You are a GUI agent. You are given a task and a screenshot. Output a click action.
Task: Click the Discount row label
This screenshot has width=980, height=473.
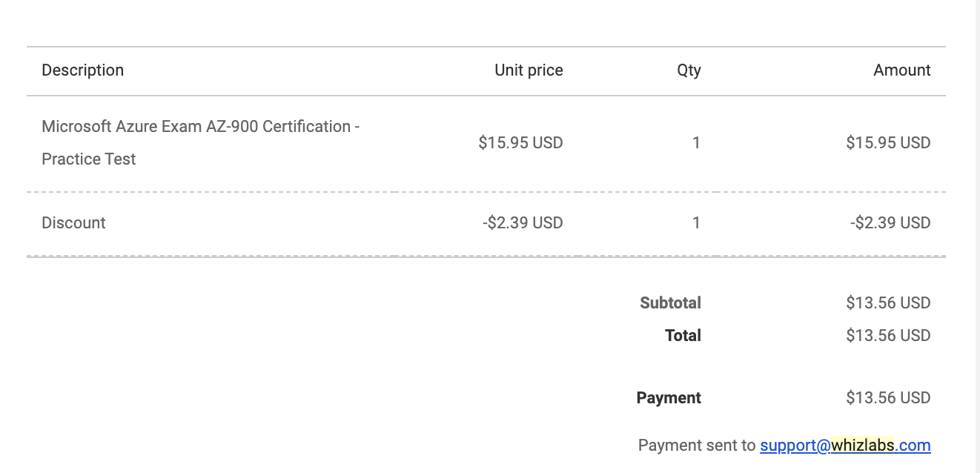click(74, 223)
